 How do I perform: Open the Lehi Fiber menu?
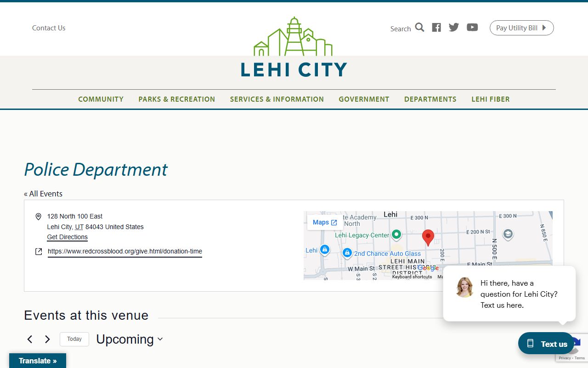(x=491, y=99)
